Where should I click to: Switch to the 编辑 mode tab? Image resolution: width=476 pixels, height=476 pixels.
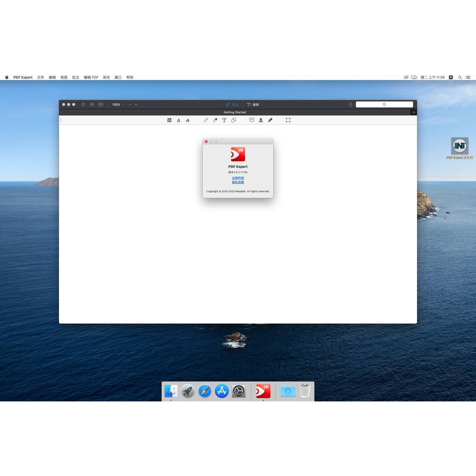(253, 105)
